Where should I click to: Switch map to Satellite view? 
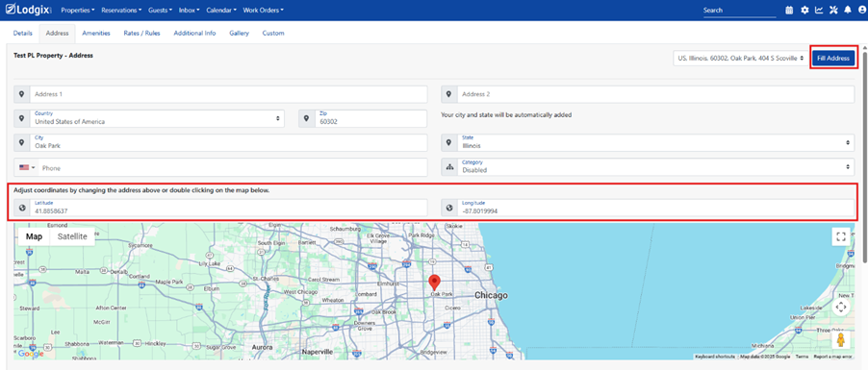(72, 236)
